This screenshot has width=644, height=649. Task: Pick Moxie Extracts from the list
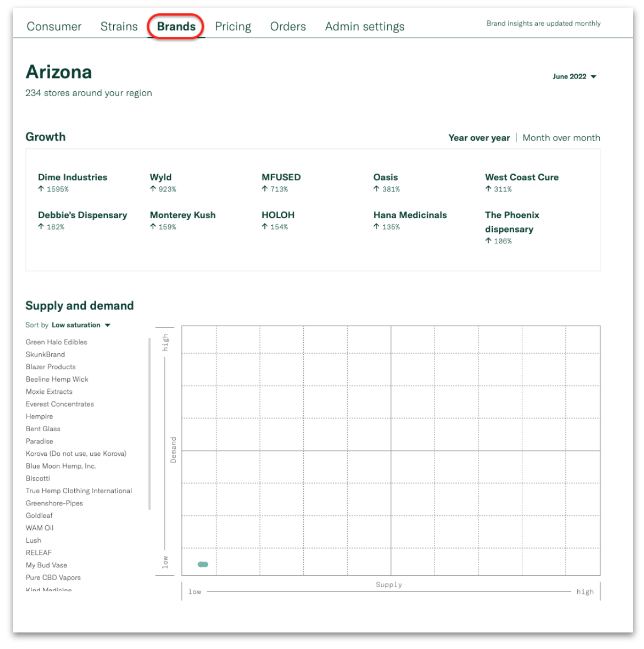[49, 391]
